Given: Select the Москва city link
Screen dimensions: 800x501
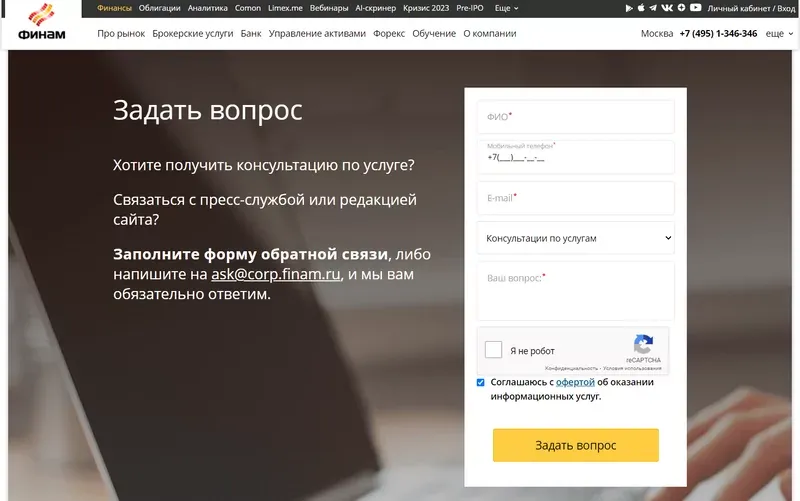Looking at the screenshot, I should [x=657, y=34].
